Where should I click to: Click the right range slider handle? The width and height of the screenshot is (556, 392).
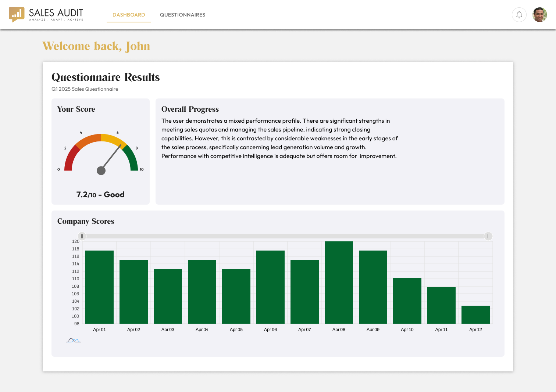click(x=488, y=236)
